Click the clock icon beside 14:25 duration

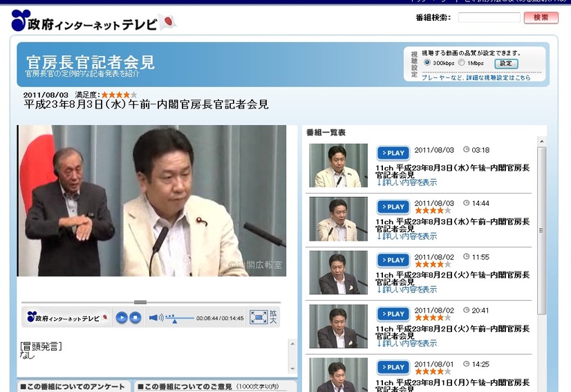[x=466, y=364]
